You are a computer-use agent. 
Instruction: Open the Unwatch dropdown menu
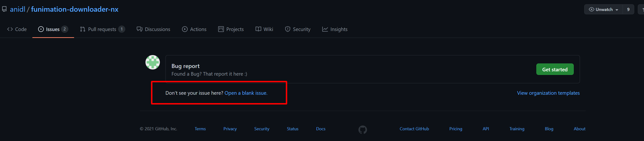pyautogui.click(x=603, y=10)
